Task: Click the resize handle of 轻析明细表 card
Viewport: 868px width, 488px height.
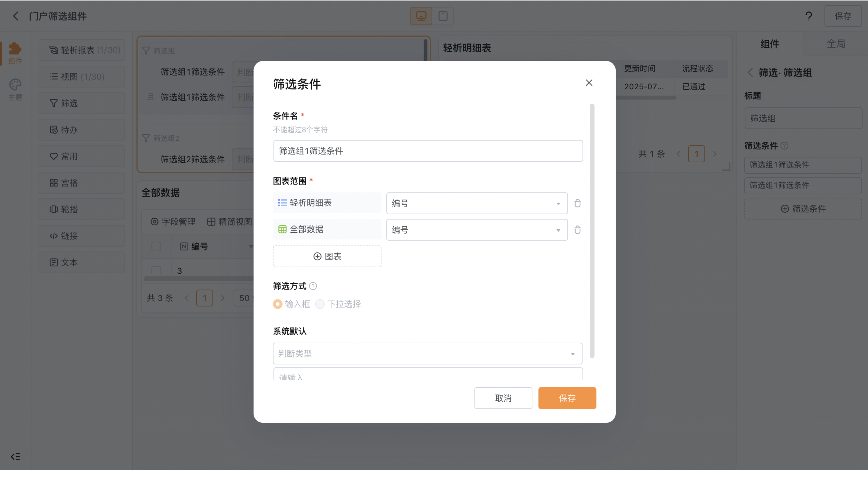Action: [726, 166]
